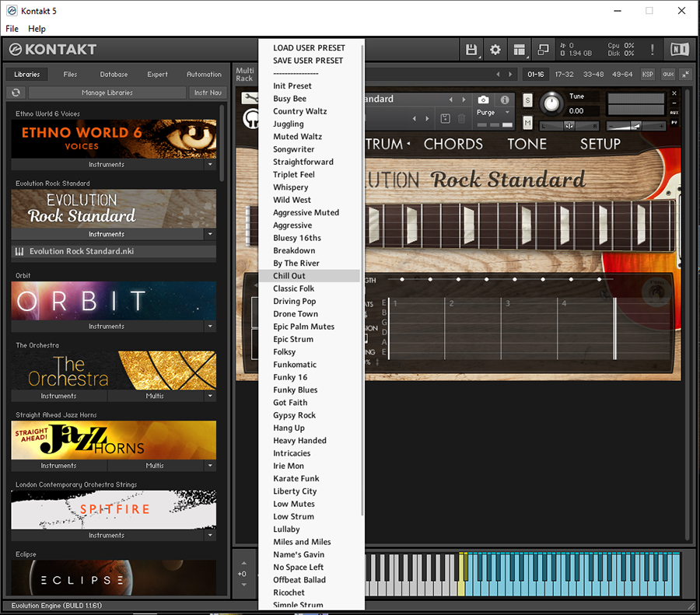Mute the instrument with M
The height and width of the screenshot is (615, 700).
point(527,122)
